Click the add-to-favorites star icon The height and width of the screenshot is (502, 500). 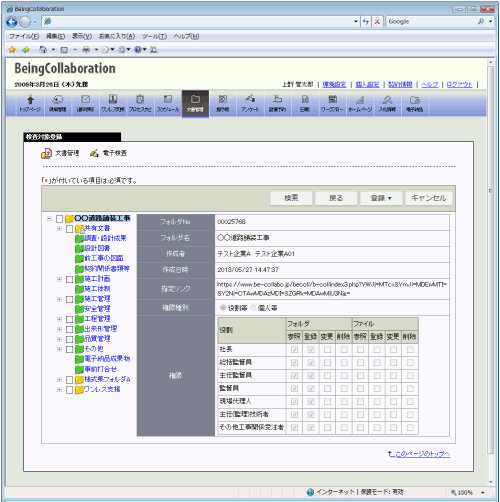(26, 50)
